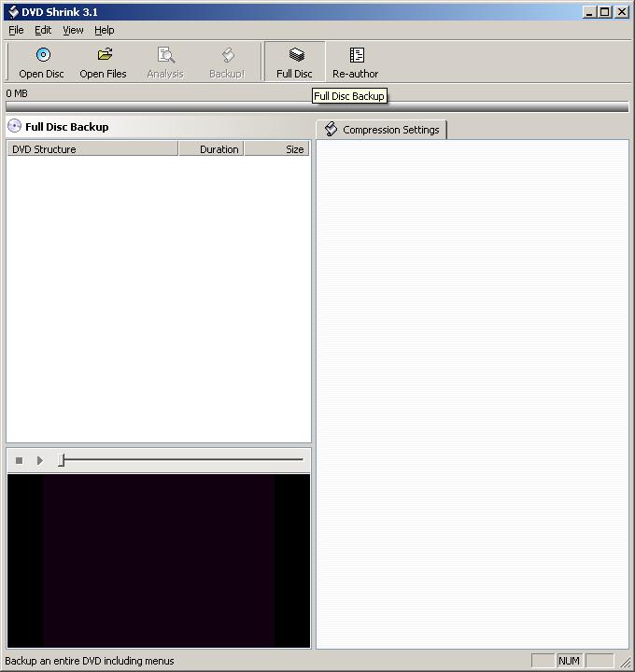Open the File menu

(x=16, y=30)
